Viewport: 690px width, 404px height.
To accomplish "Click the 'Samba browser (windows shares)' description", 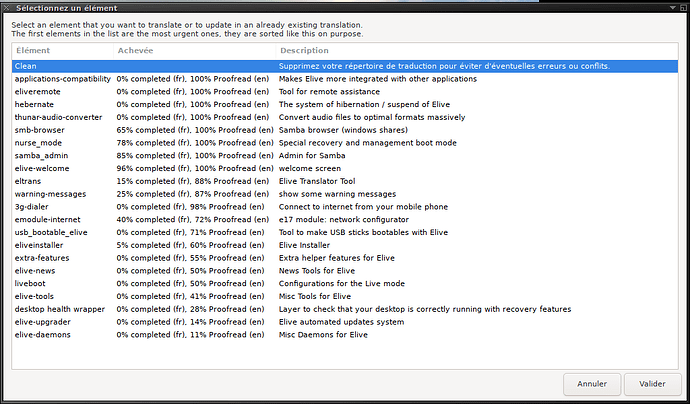I will (343, 130).
